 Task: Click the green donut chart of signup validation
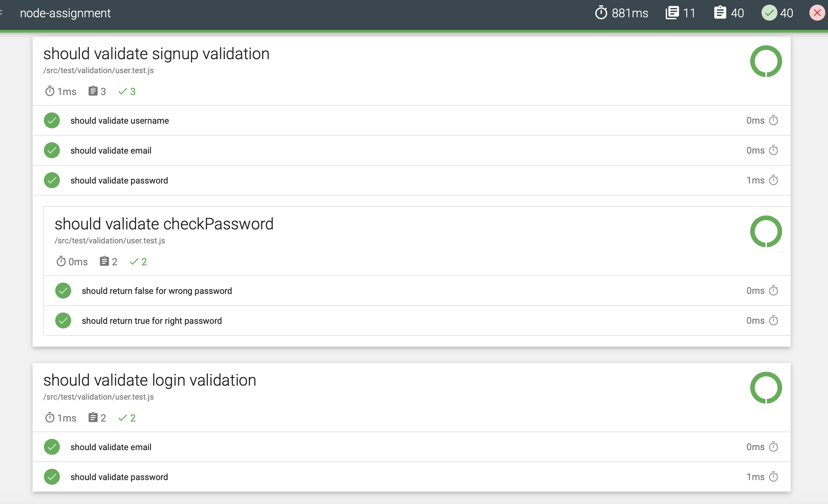pyautogui.click(x=766, y=61)
